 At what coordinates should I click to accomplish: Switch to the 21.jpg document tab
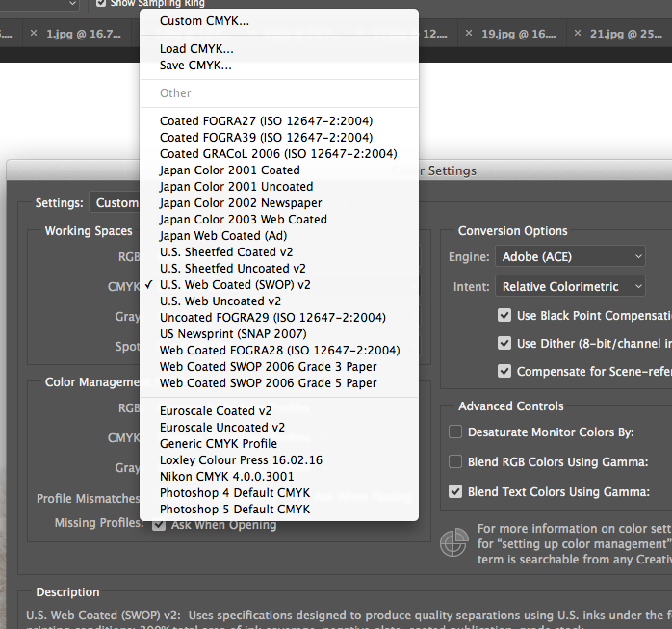point(625,33)
